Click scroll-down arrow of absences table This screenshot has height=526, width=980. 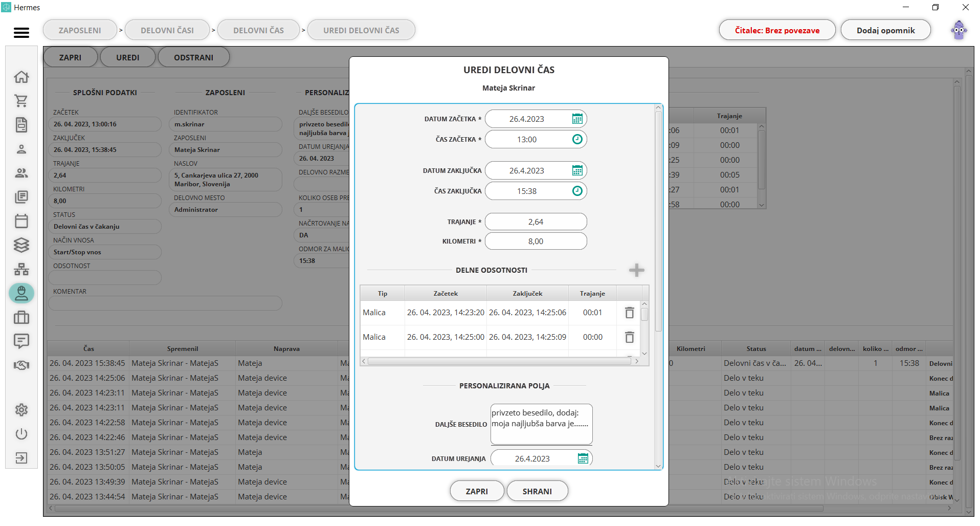point(644,354)
